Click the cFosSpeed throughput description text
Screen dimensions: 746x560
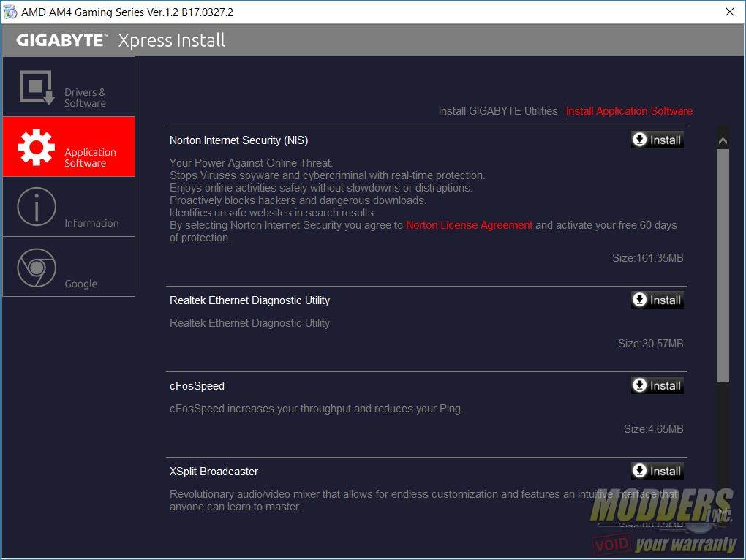pyautogui.click(x=317, y=409)
